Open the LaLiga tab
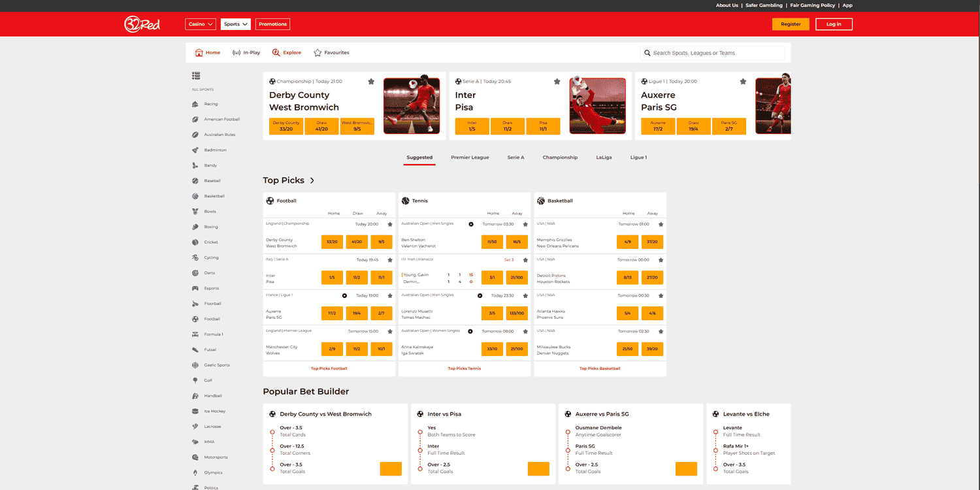980x490 pixels. (604, 157)
